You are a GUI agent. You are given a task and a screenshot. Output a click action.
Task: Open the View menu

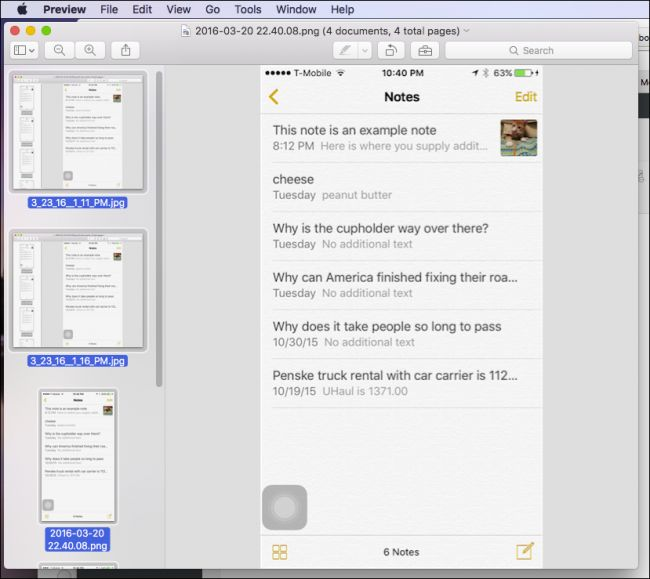[178, 9]
